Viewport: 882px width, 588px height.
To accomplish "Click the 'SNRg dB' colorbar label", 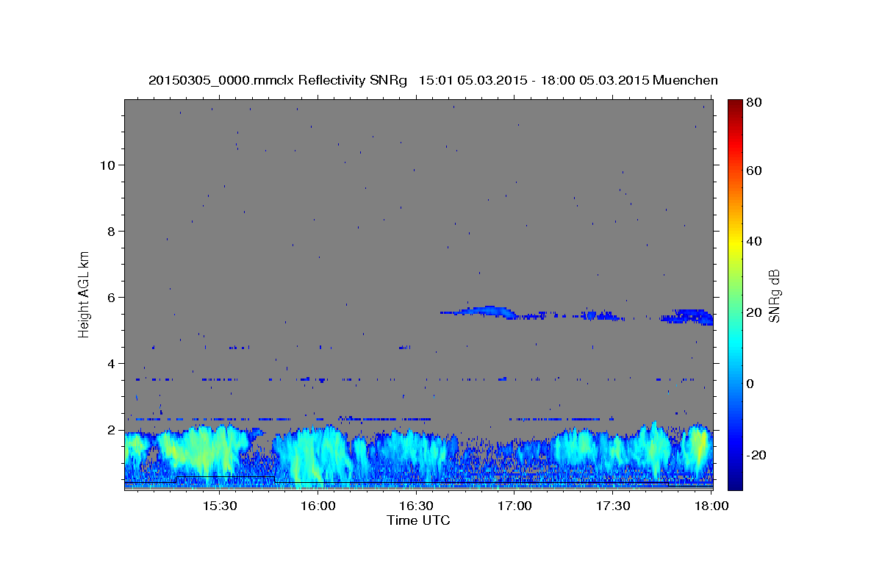I will pos(774,295).
